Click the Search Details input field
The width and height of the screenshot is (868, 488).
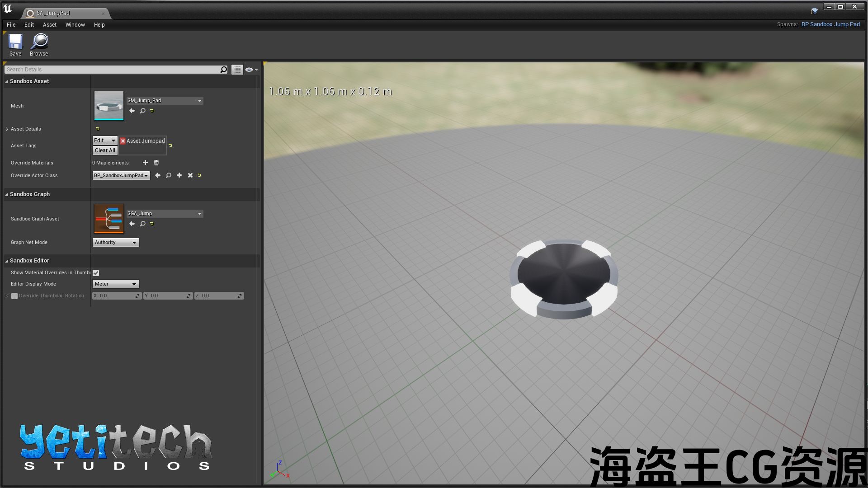tap(112, 70)
